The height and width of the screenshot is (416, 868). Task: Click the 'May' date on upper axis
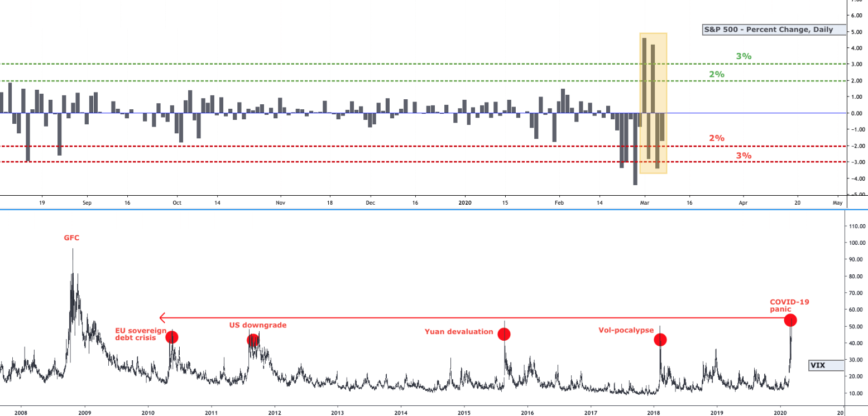tap(837, 204)
